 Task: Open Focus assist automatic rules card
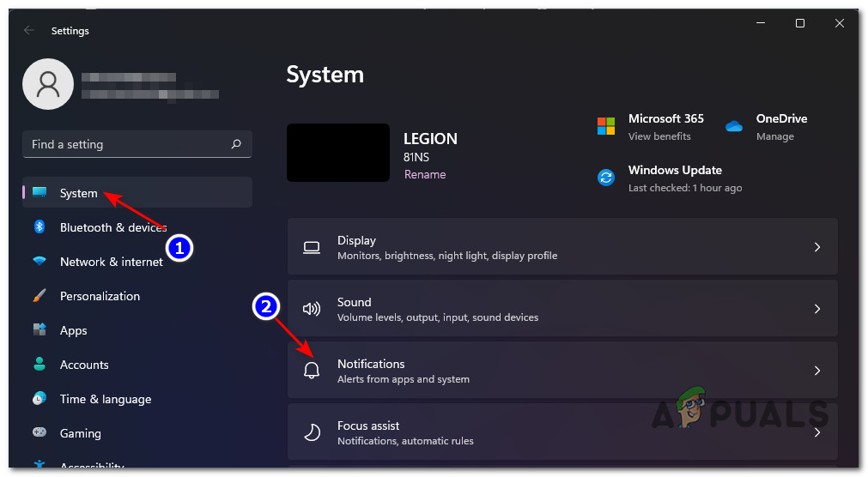pos(562,432)
